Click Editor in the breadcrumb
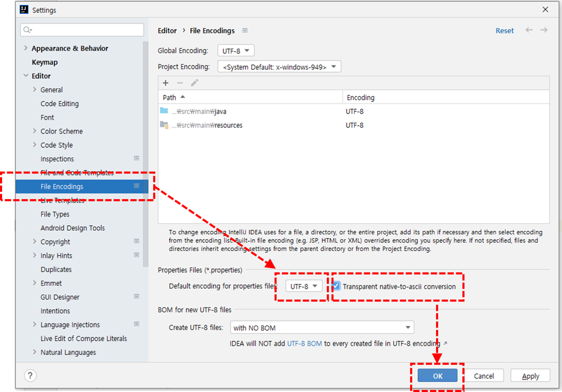Viewport: 562px width, 392px height. pos(167,31)
